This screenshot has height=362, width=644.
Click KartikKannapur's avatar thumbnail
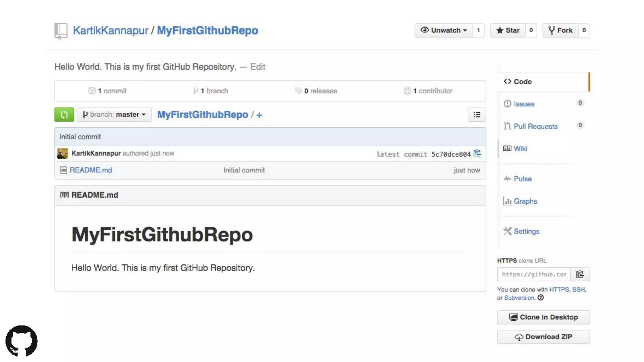(x=63, y=153)
